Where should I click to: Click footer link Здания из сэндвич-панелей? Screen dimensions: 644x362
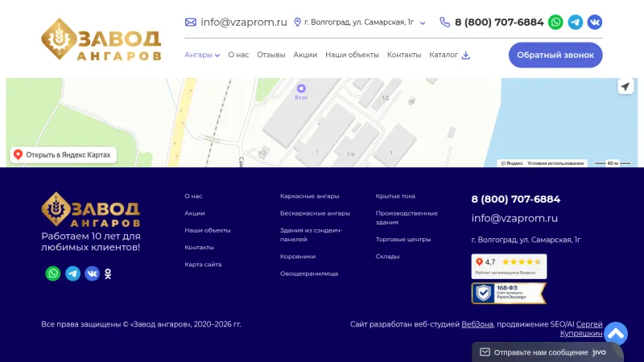coord(312,235)
